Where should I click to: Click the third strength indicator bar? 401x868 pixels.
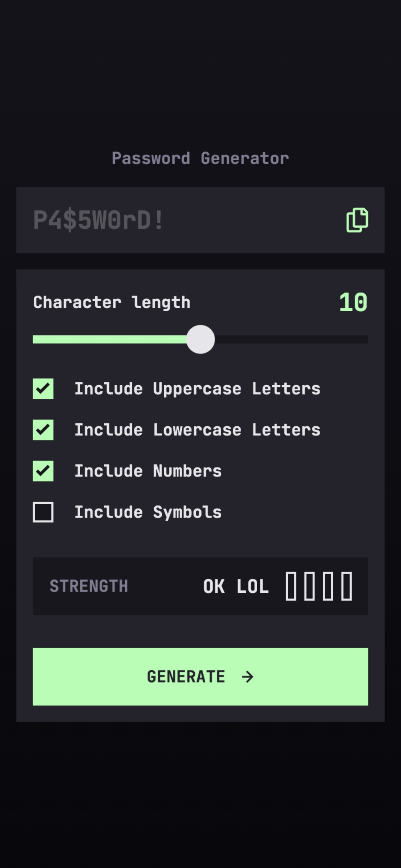pos(328,586)
